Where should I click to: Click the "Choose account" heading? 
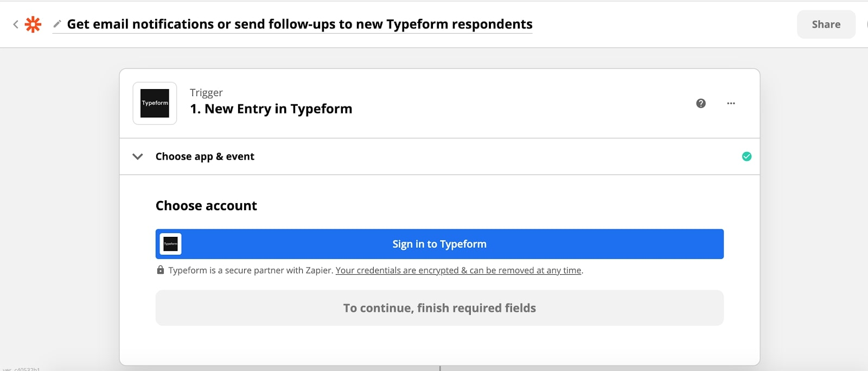(x=206, y=206)
